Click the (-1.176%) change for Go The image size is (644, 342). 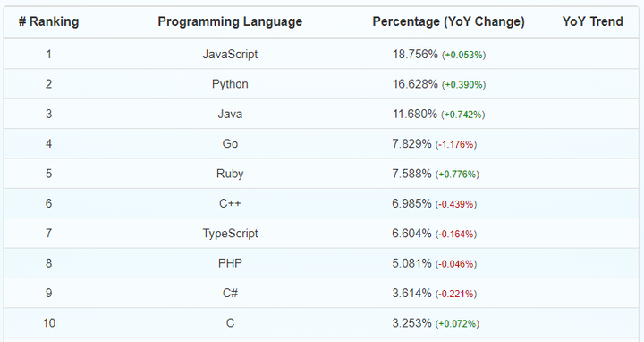[x=456, y=145]
